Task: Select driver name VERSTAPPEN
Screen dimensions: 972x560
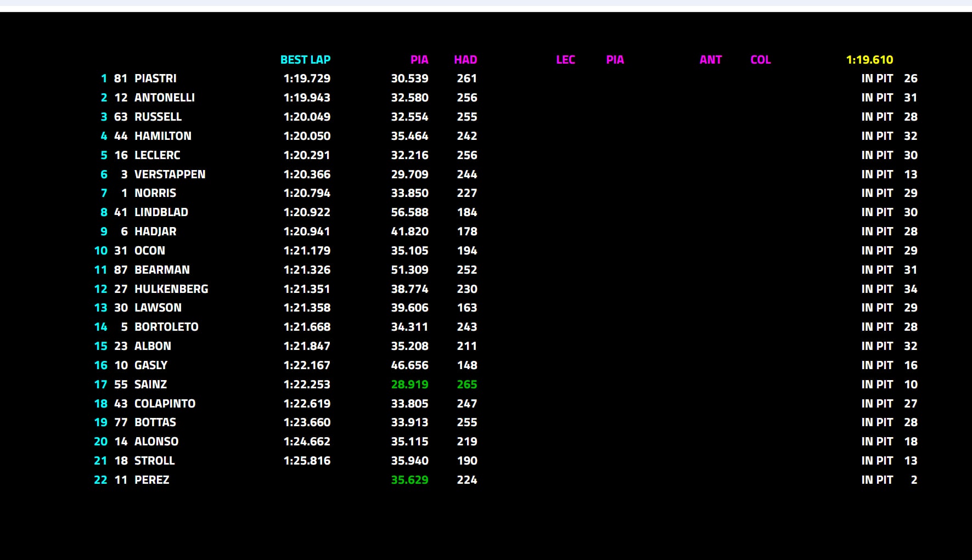Action: [170, 174]
